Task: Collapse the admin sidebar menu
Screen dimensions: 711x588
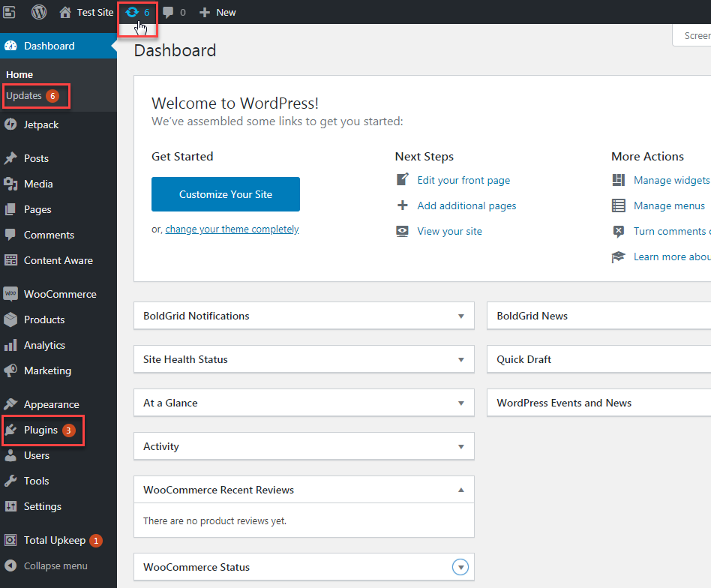Action: coord(55,565)
